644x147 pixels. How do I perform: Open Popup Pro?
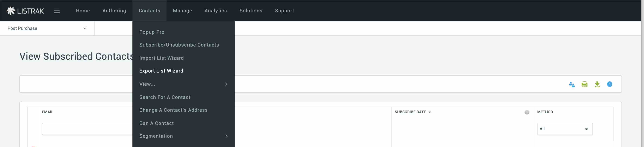coord(152,32)
